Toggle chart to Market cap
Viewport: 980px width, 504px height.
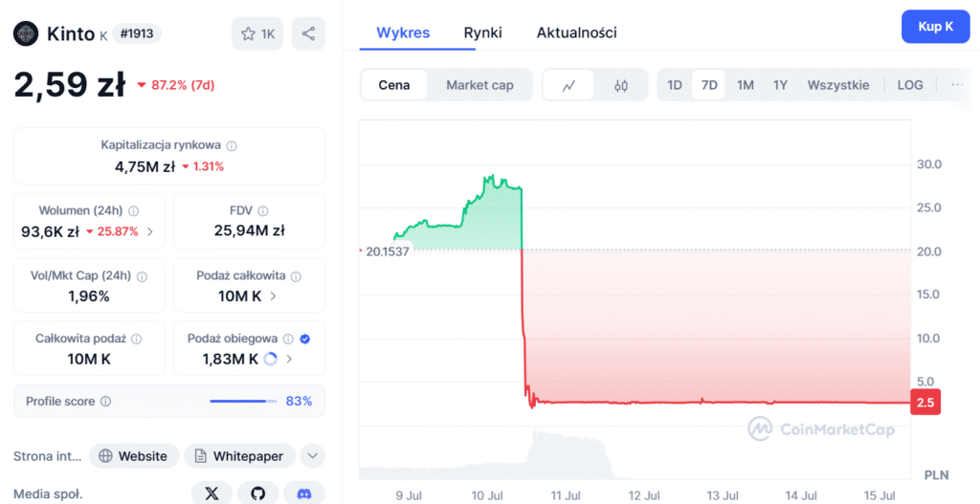(x=479, y=85)
